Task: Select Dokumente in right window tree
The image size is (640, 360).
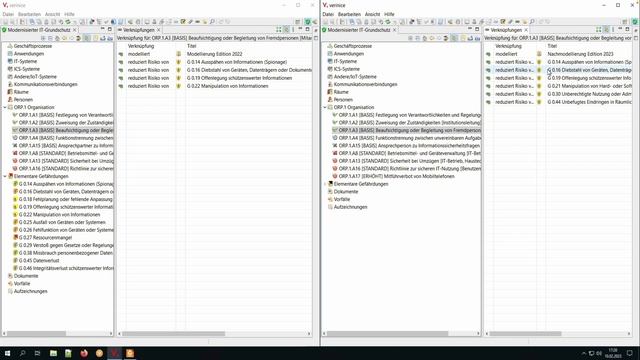Action: (x=346, y=191)
